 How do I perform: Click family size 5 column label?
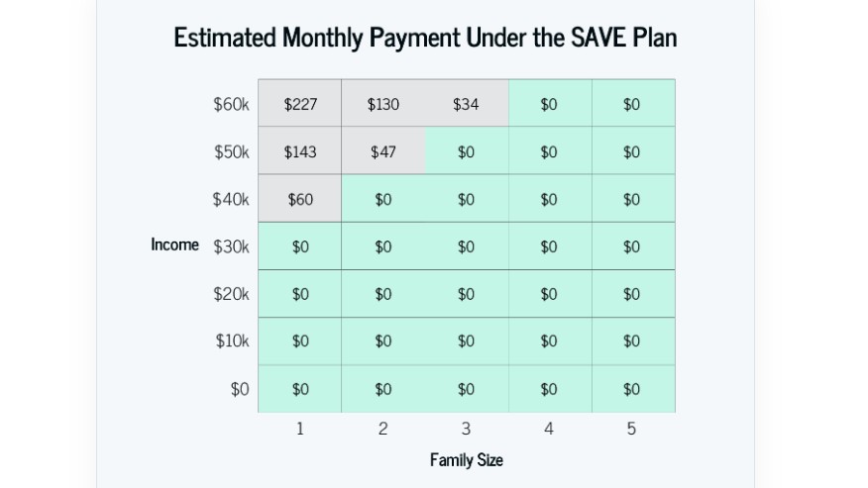click(x=631, y=429)
